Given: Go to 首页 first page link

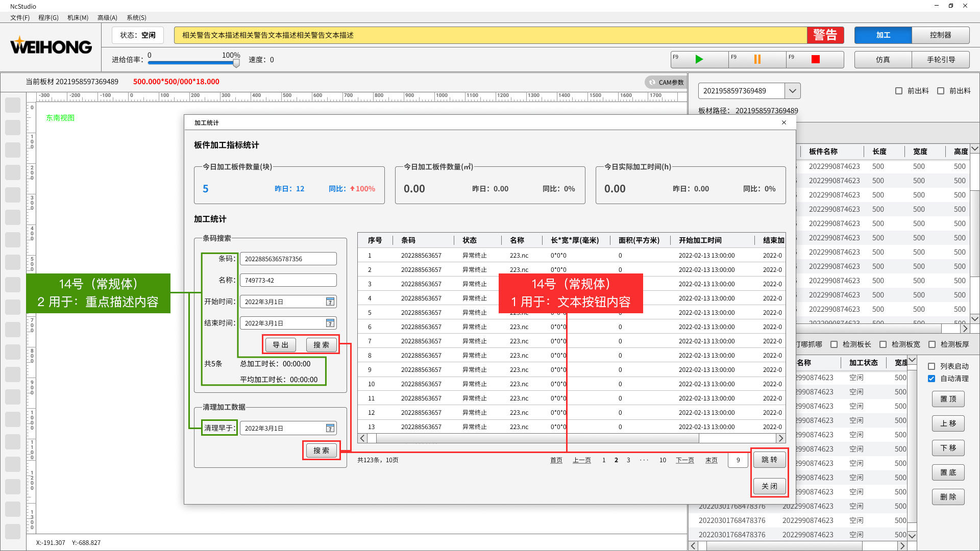Looking at the screenshot, I should pyautogui.click(x=556, y=460).
